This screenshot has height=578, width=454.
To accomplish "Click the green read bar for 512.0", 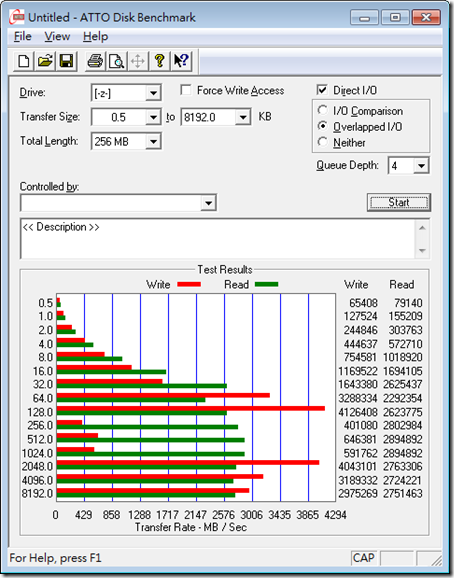I will 150,440.
